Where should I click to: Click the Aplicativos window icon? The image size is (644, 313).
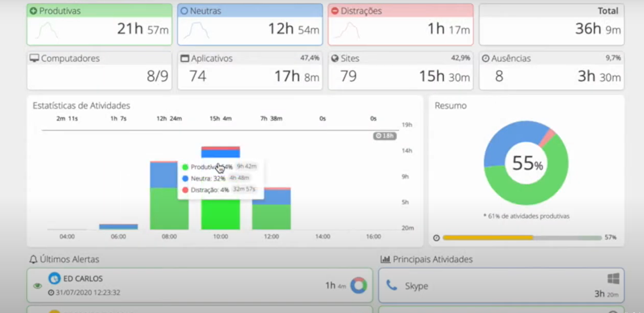(184, 58)
